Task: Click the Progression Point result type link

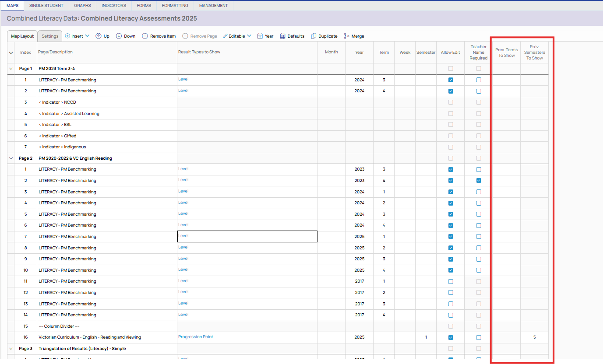Action: click(x=196, y=337)
